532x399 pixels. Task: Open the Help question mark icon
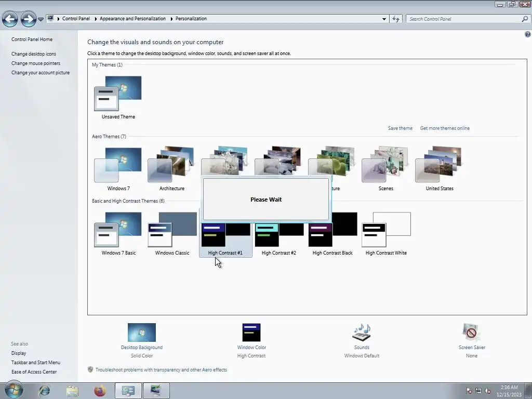528,34
